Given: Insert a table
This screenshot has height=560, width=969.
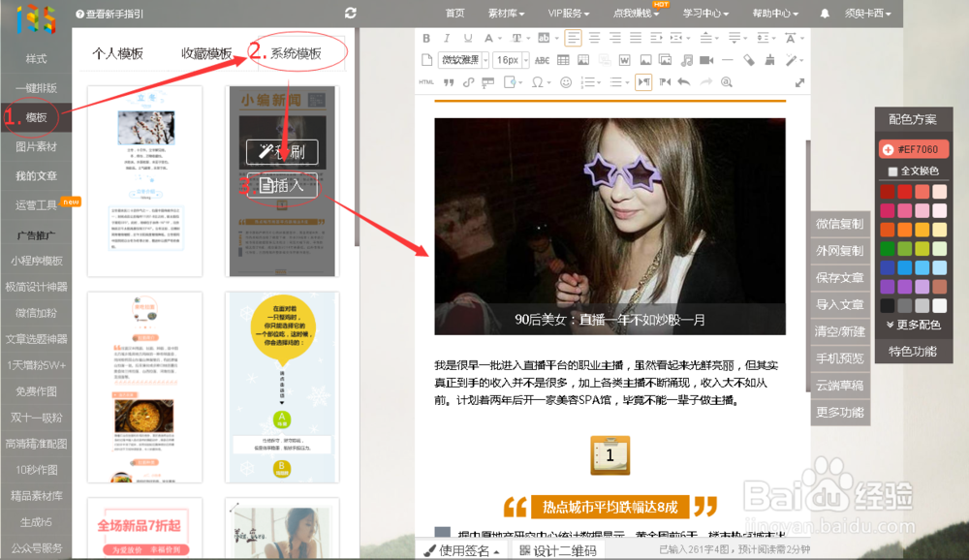Looking at the screenshot, I should point(563,60).
